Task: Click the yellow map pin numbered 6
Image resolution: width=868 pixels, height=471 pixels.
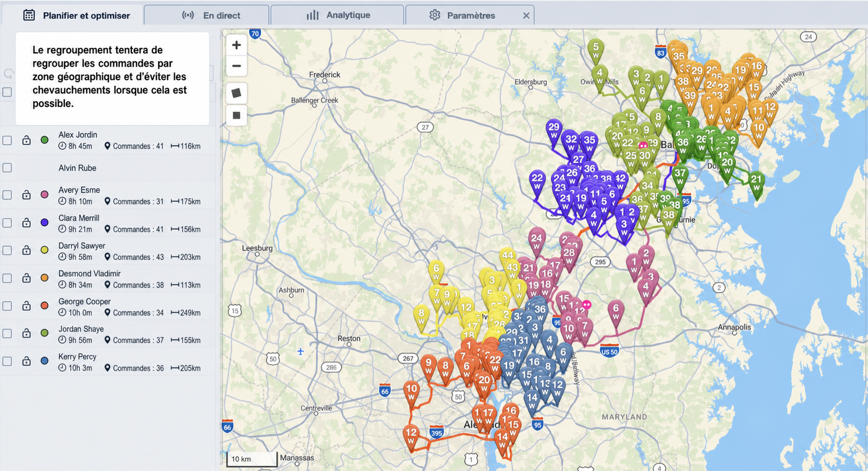Action: pos(436,272)
